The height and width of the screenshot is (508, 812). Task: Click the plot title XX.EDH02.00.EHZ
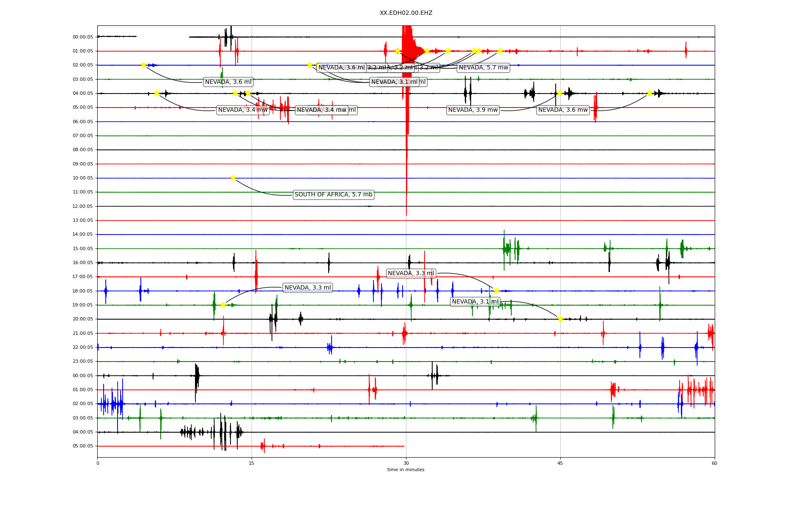406,13
